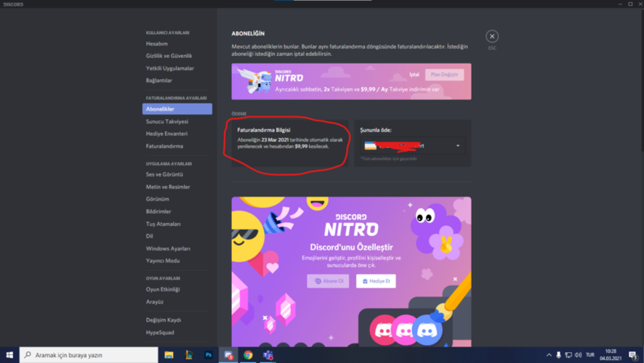Click the Plan Değiştir button
Screen dimensions: 644x363
click(444, 75)
